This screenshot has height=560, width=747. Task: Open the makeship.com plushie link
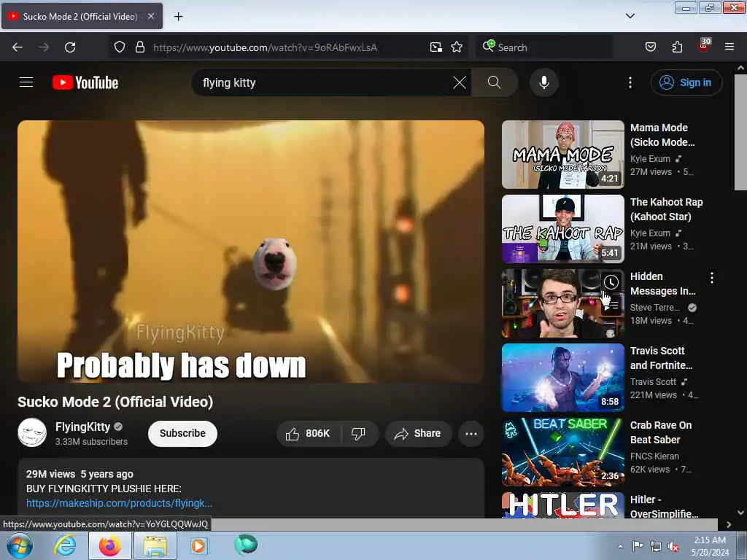pos(119,503)
